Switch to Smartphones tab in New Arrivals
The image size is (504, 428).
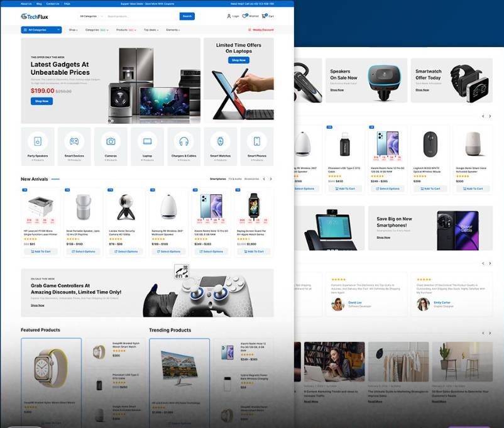[x=218, y=178]
